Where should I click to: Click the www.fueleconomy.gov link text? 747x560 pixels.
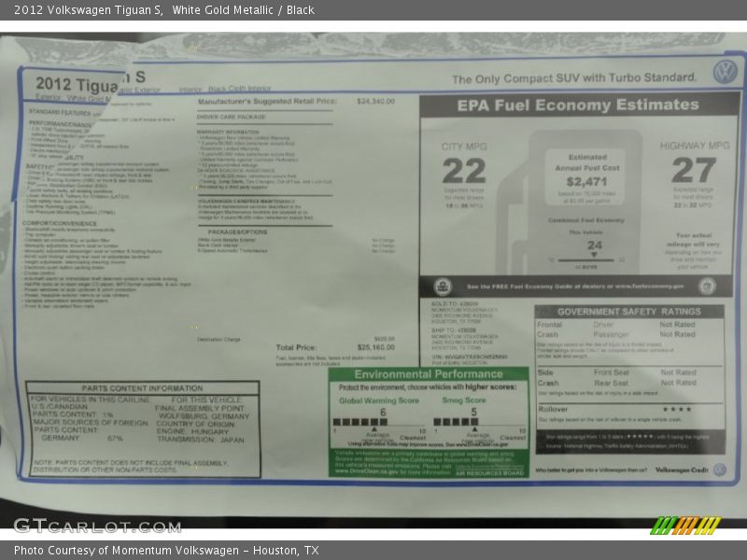[651, 287]
